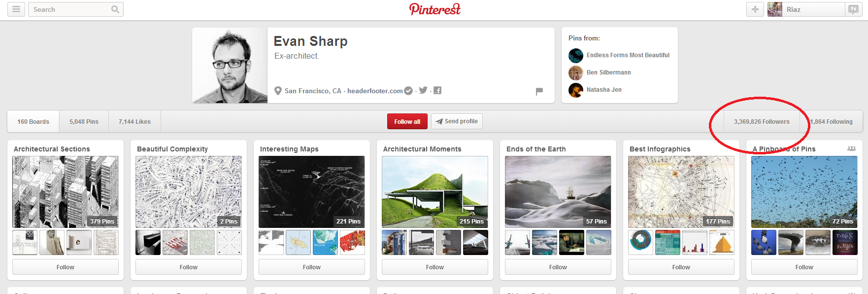Viewport: 868px width, 294px height.
Task: Open the Beautiful Complexity cover image
Action: 189,192
